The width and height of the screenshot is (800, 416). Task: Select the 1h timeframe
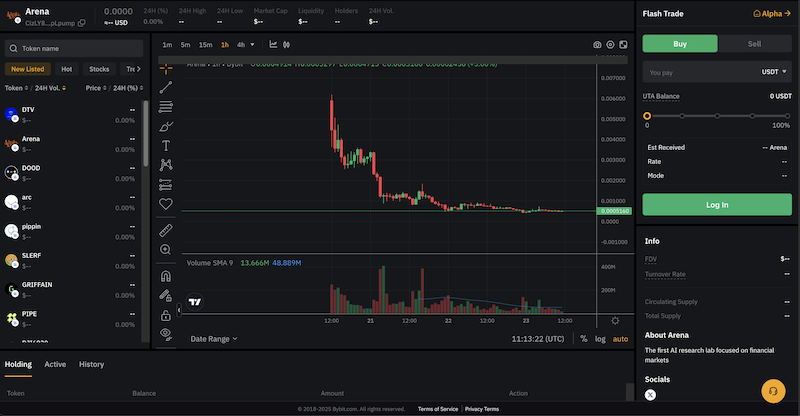(x=224, y=45)
